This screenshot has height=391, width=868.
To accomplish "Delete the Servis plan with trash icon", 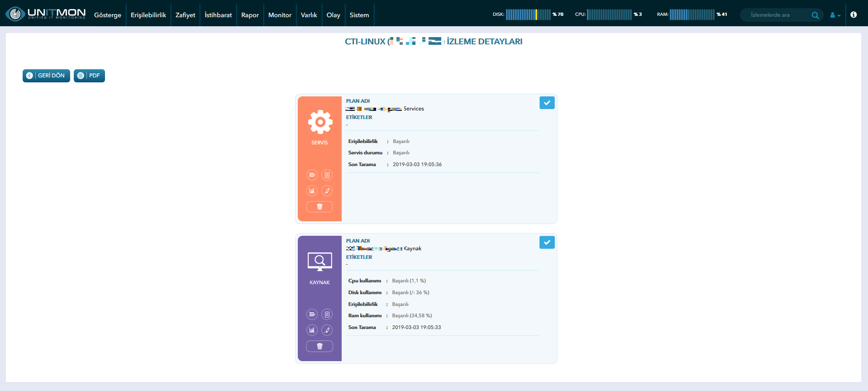I will pos(320,206).
